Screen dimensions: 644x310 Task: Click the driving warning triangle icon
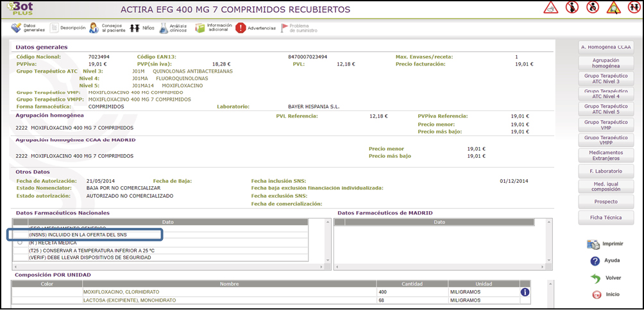(x=551, y=8)
